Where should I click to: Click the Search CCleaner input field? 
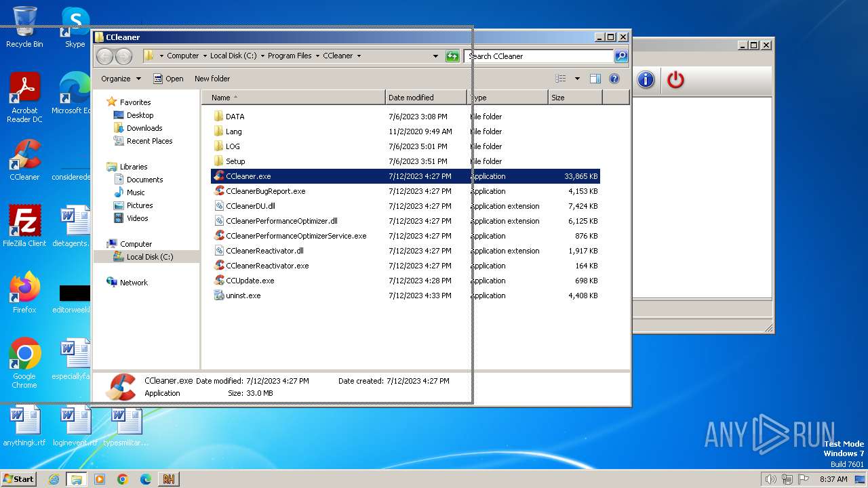pyautogui.click(x=539, y=56)
